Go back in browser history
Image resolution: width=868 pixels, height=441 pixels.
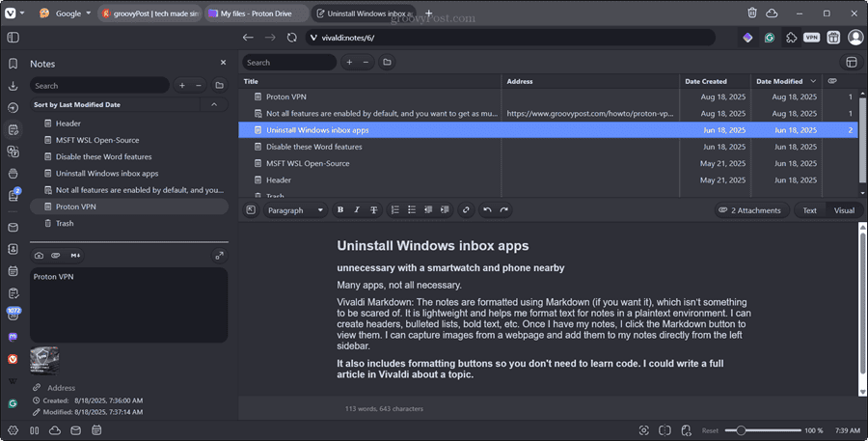tap(248, 38)
